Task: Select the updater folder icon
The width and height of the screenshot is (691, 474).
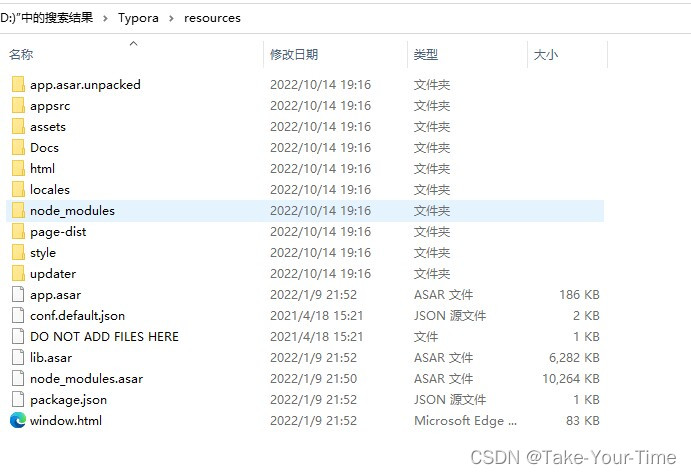Action: coord(18,274)
